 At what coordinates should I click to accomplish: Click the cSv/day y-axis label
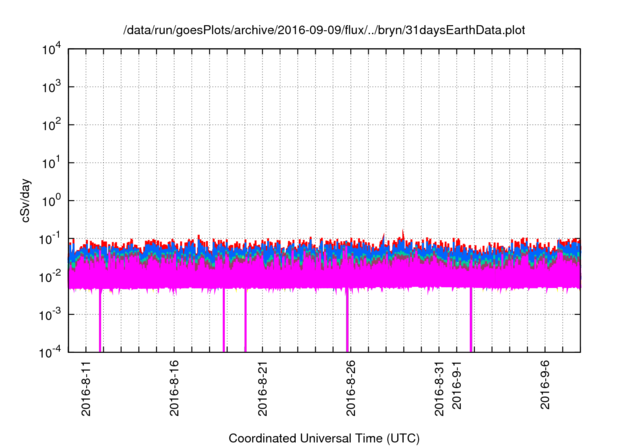point(26,200)
